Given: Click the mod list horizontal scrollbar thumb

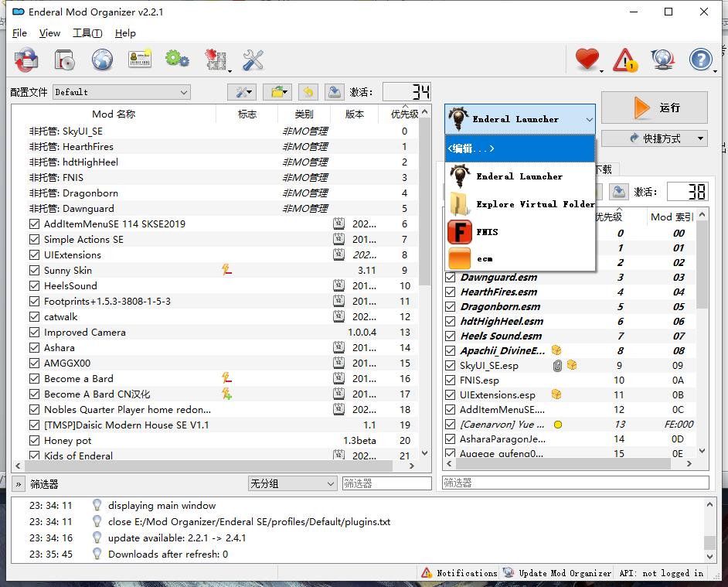Looking at the screenshot, I should pyautogui.click(x=209, y=466).
